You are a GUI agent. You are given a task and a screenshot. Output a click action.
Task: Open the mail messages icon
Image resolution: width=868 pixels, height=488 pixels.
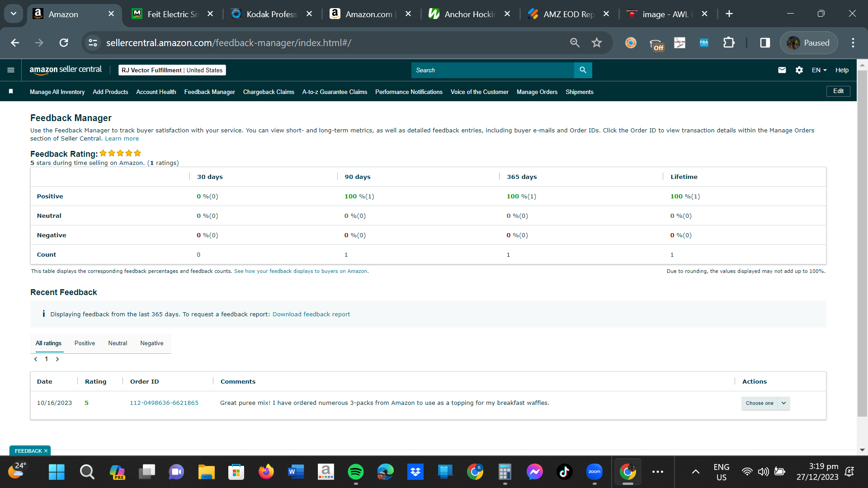[782, 70]
